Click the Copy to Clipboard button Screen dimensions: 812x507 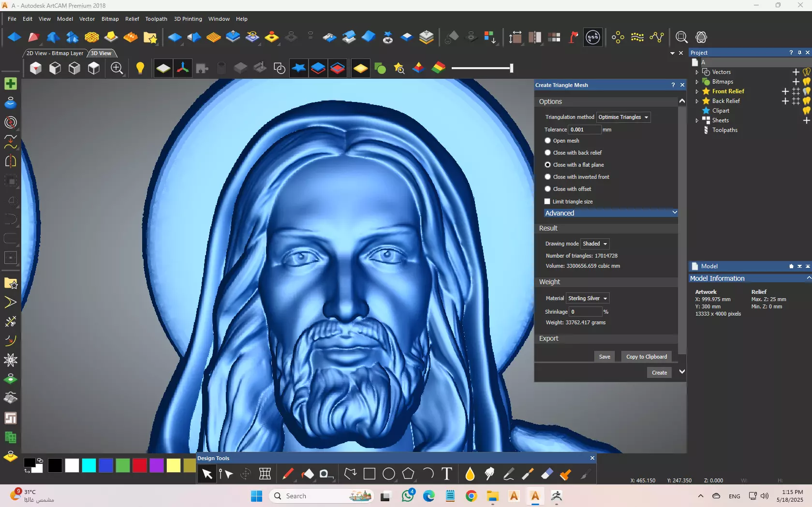click(x=647, y=357)
